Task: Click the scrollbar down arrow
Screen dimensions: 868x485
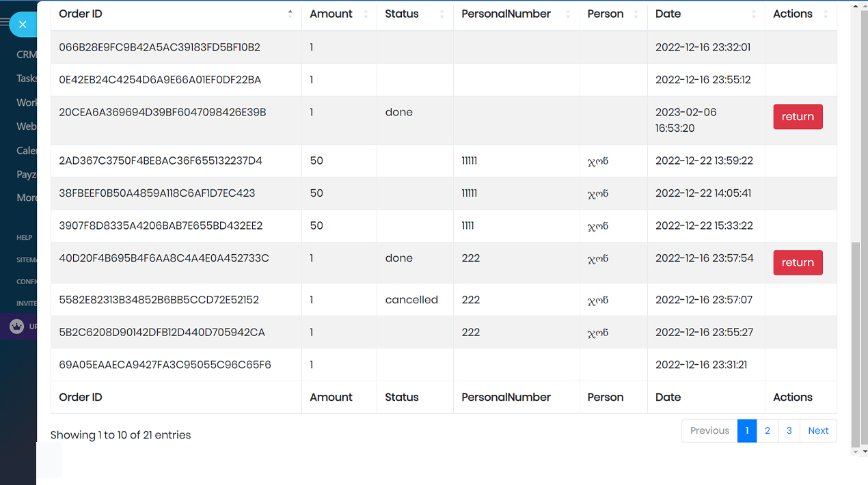Action: 855,452
